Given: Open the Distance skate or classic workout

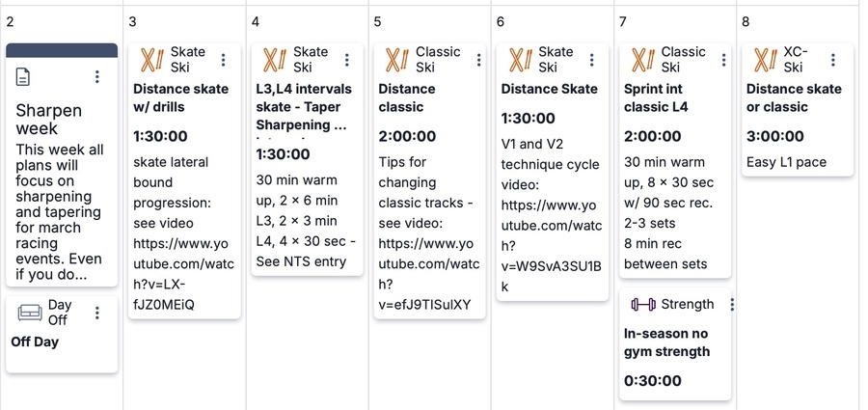Looking at the screenshot, I should [794, 97].
